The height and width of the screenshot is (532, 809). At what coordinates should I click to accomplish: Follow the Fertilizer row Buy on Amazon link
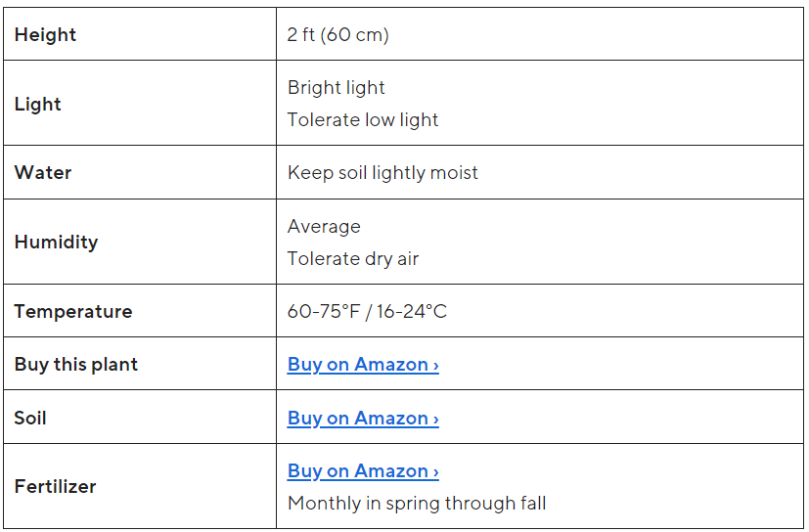coord(362,471)
